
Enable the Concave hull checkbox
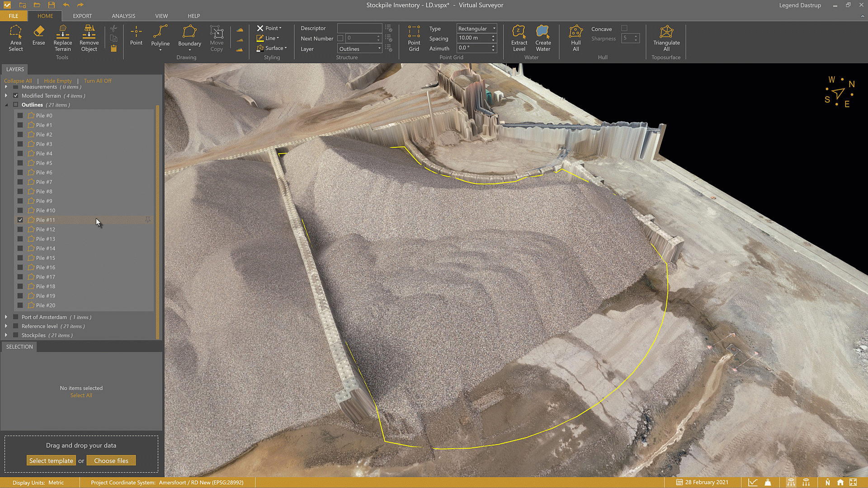tap(624, 28)
